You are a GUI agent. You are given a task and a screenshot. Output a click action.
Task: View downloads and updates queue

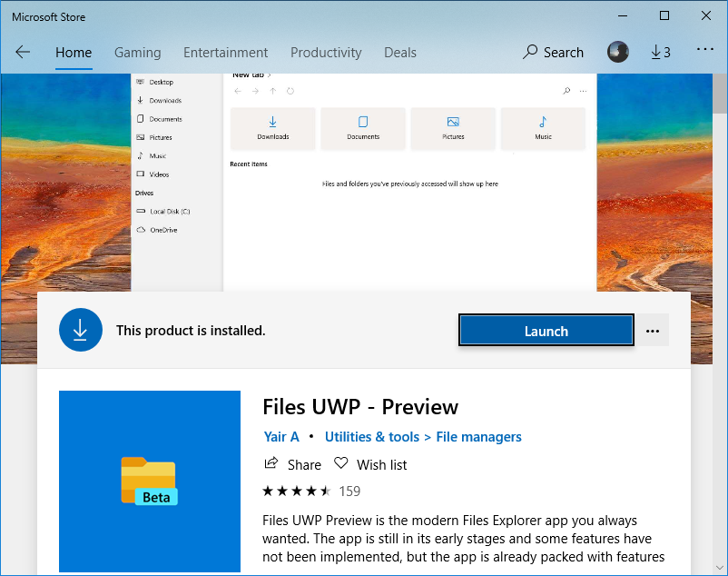(660, 52)
